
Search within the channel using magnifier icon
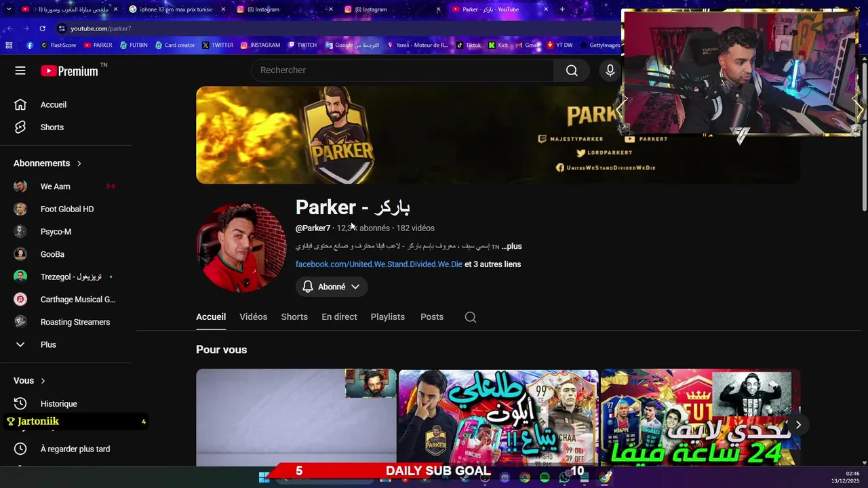coord(471,317)
